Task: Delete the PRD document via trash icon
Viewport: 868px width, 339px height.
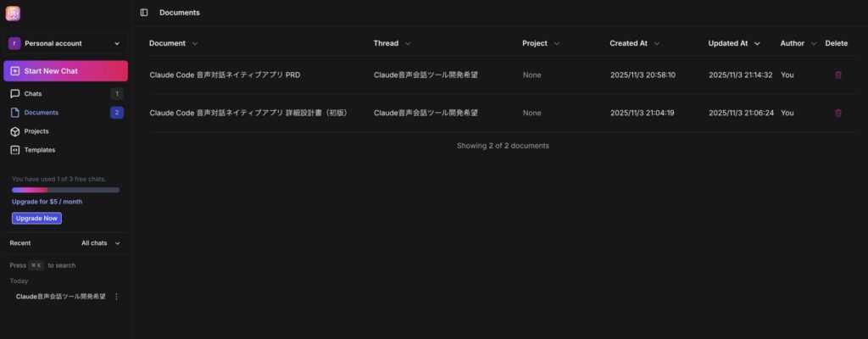Action: point(838,75)
